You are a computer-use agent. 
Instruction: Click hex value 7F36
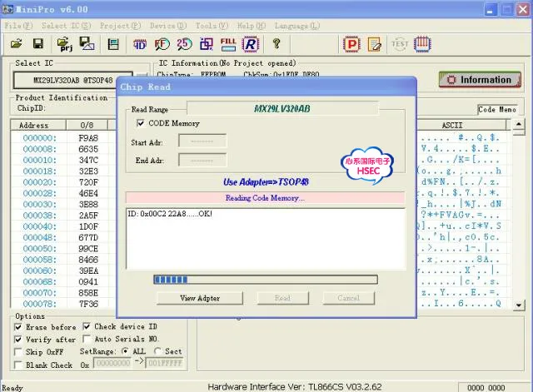point(88,304)
